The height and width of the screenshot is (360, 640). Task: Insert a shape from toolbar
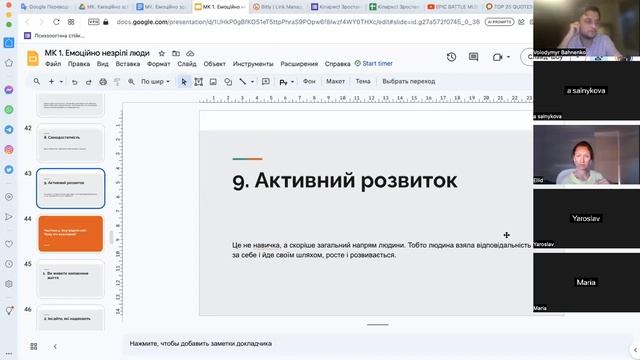click(228, 82)
